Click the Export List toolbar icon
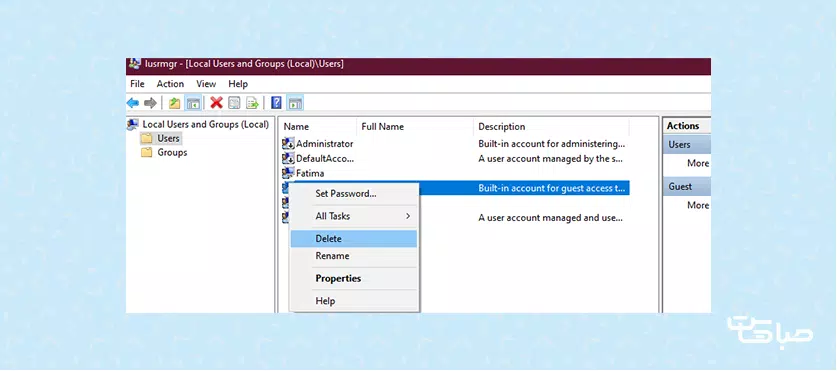This screenshot has width=837, height=371. (x=252, y=103)
